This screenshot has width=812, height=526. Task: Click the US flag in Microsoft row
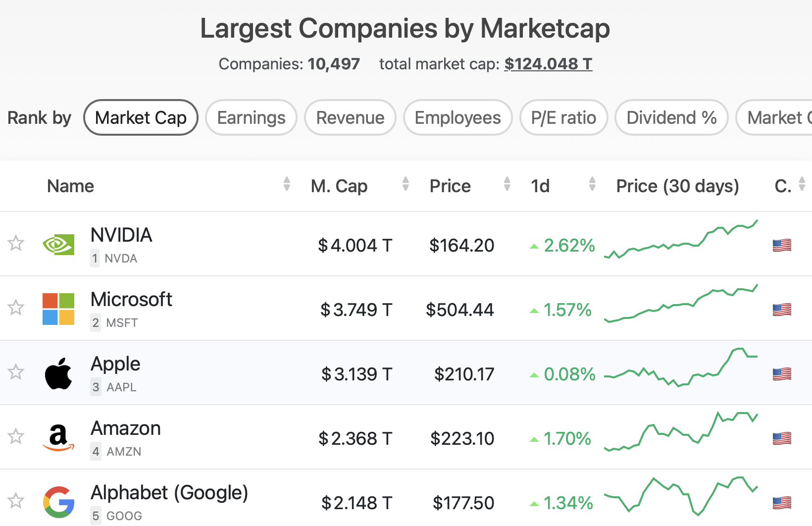[782, 310]
